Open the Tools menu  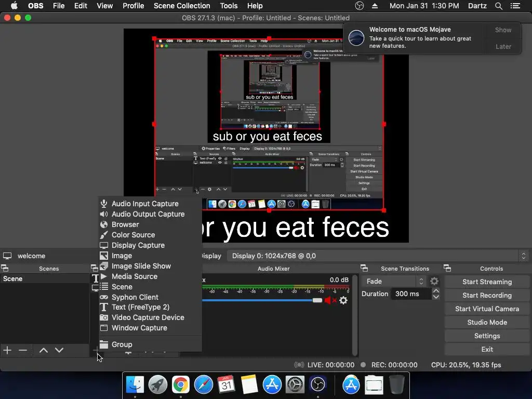click(229, 6)
